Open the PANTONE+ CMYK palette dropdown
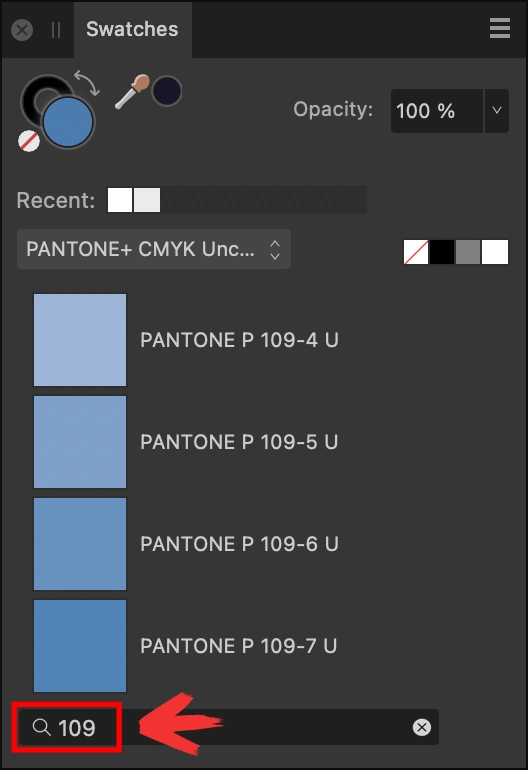Image resolution: width=528 pixels, height=770 pixels. tap(154, 249)
